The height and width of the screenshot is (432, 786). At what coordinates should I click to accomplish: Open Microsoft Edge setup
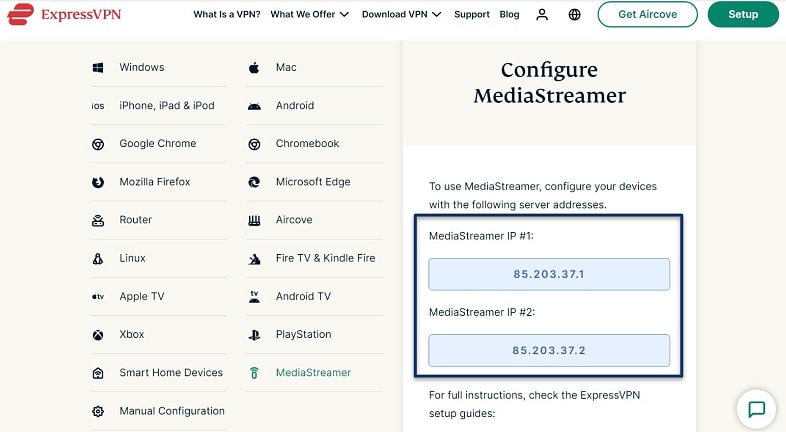point(315,182)
